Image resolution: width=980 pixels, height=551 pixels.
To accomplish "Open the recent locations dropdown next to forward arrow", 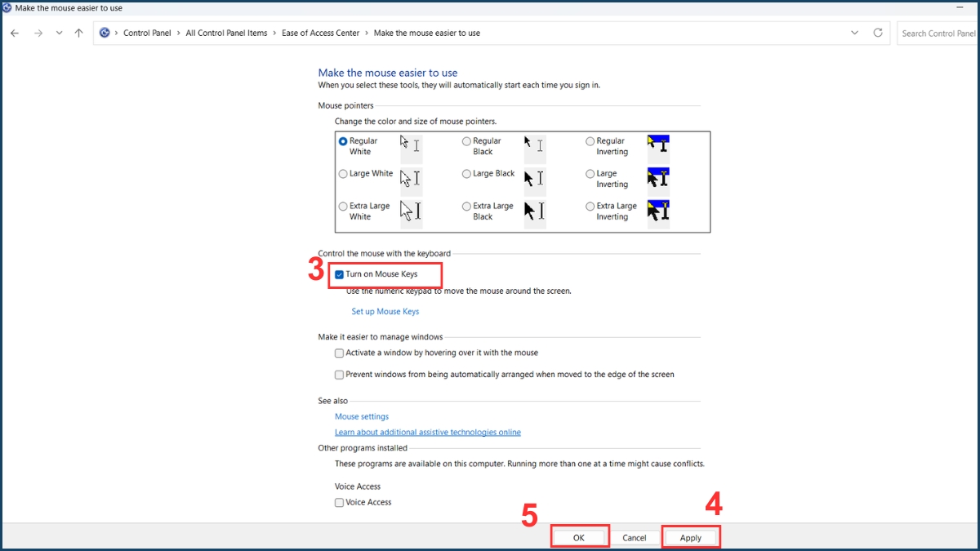I will (x=58, y=33).
